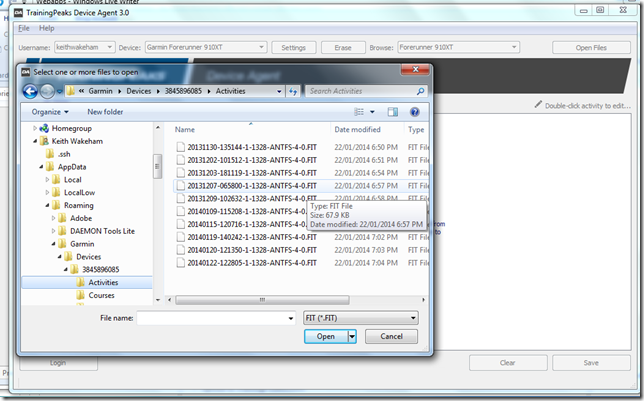Click the address bar folder icon

71,91
